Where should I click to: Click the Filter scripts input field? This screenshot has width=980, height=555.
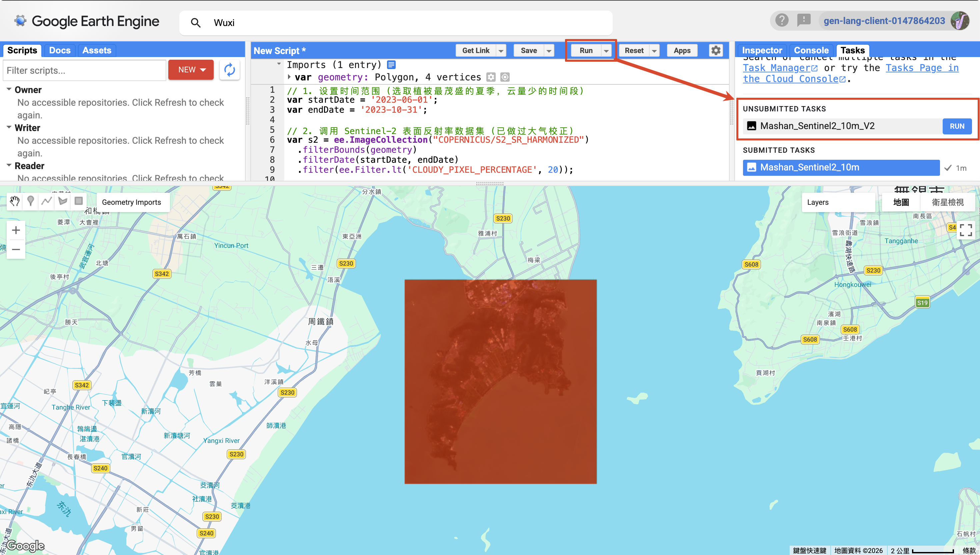coord(85,70)
